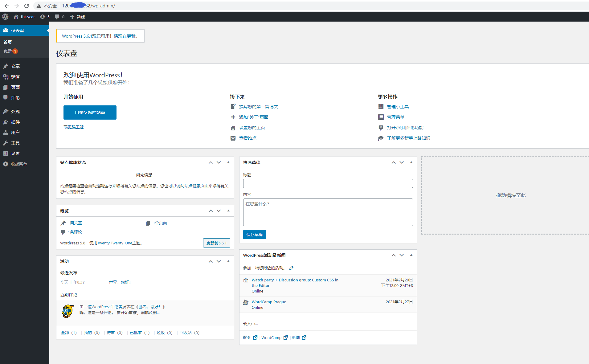Click 1个页面 link in 概览
This screenshot has height=364, width=589.
click(160, 223)
